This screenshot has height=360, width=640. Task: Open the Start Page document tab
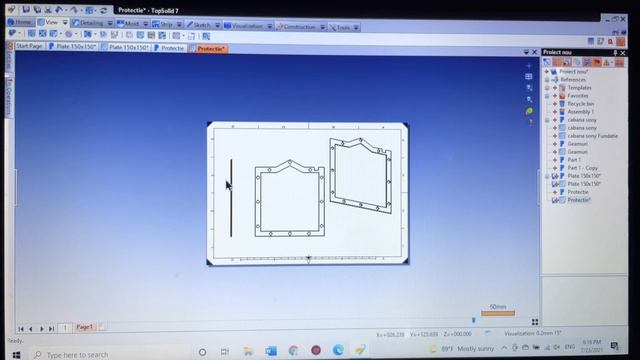pyautogui.click(x=29, y=46)
